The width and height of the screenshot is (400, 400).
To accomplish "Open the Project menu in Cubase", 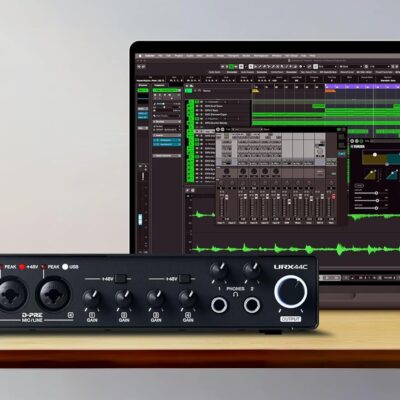I will click(x=179, y=56).
